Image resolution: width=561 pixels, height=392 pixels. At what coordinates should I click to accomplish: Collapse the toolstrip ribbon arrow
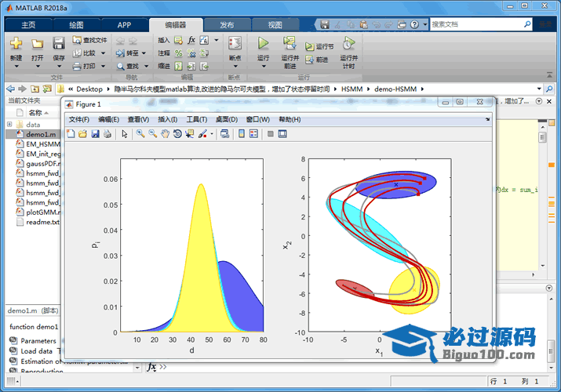(x=549, y=74)
